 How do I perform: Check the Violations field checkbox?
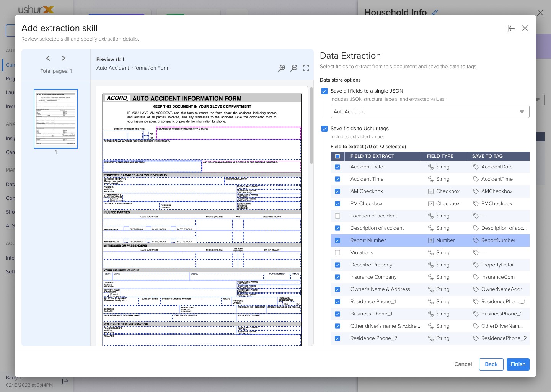point(337,253)
